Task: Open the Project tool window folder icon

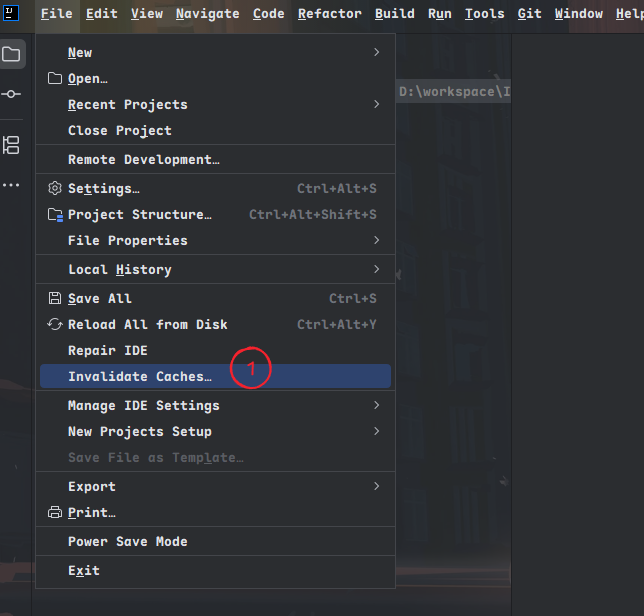Action: coord(12,55)
